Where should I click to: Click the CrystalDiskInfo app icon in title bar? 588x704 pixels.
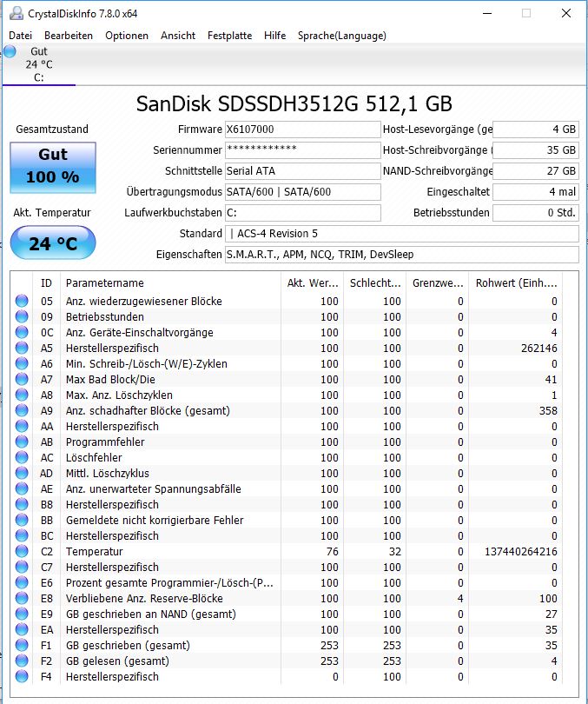pyautogui.click(x=17, y=13)
